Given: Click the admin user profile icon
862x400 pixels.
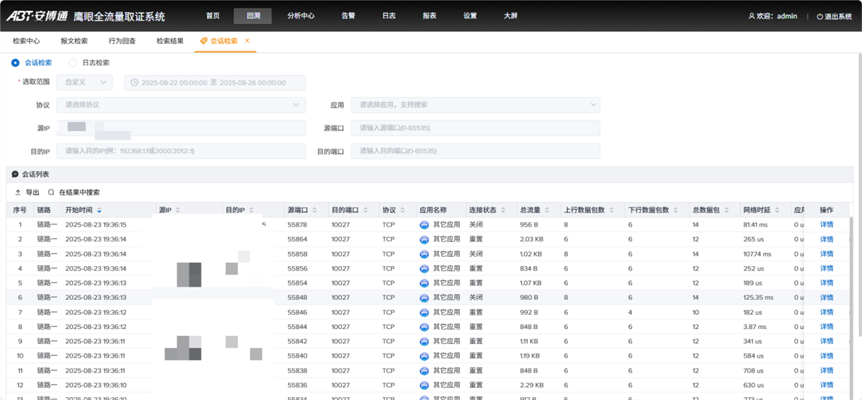Looking at the screenshot, I should 752,17.
